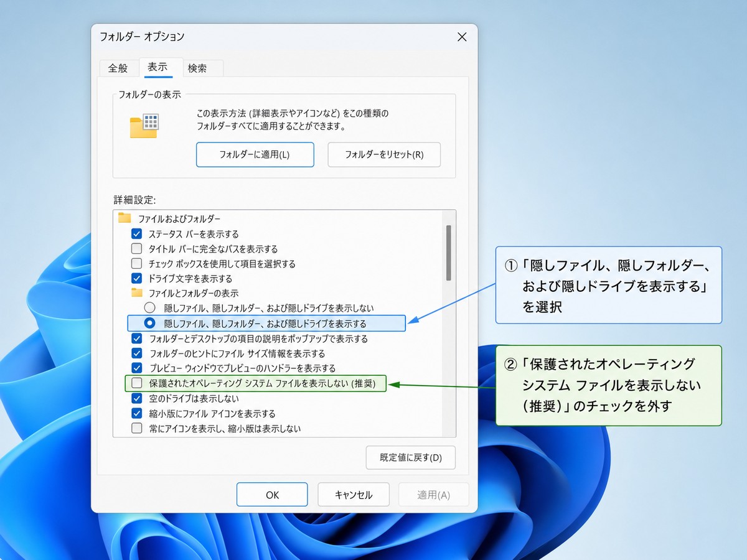Uncheck 空のドライブは表示しない
Image resolution: width=747 pixels, height=560 pixels.
pos(137,398)
